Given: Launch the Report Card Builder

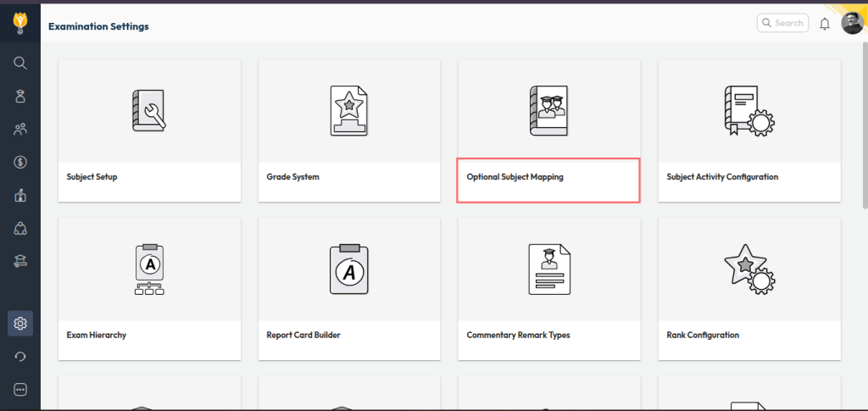Looking at the screenshot, I should (x=349, y=288).
